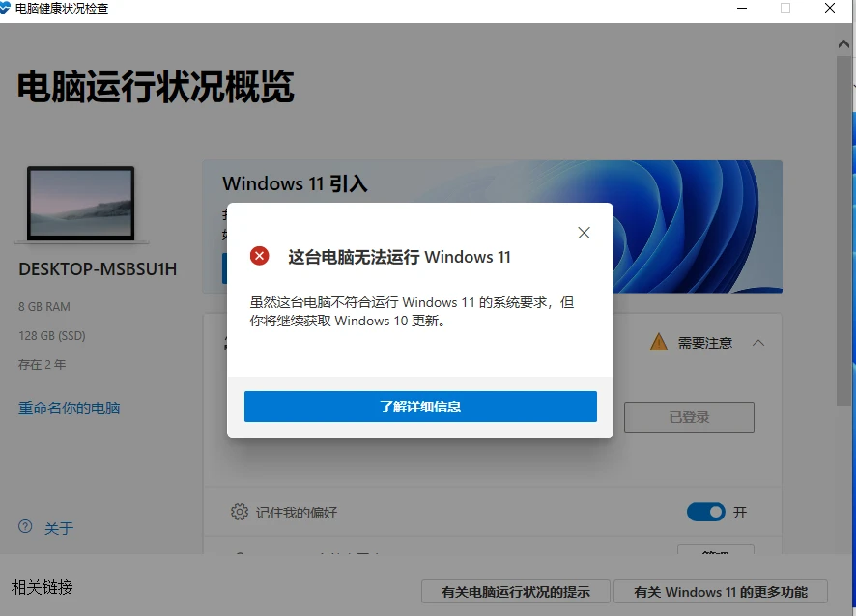Click the 8 GB RAM text

[44, 307]
